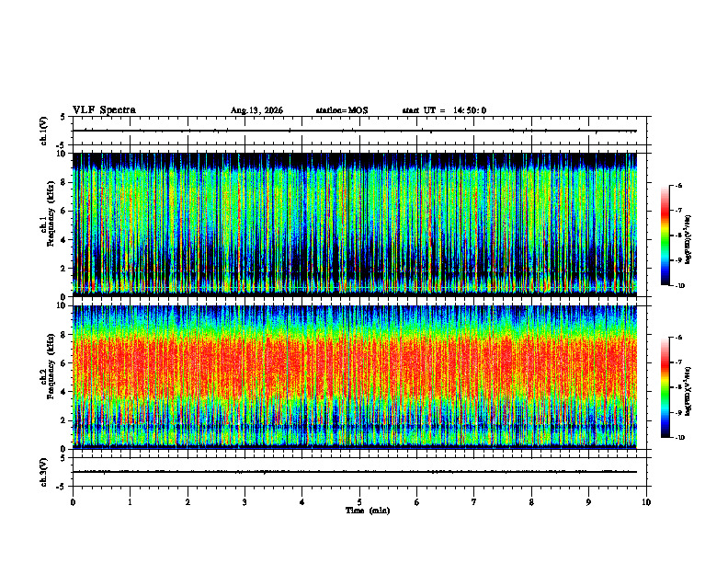This screenshot has width=728, height=563.
Task: Click time-axis tick label "3"
Action: 245,502
